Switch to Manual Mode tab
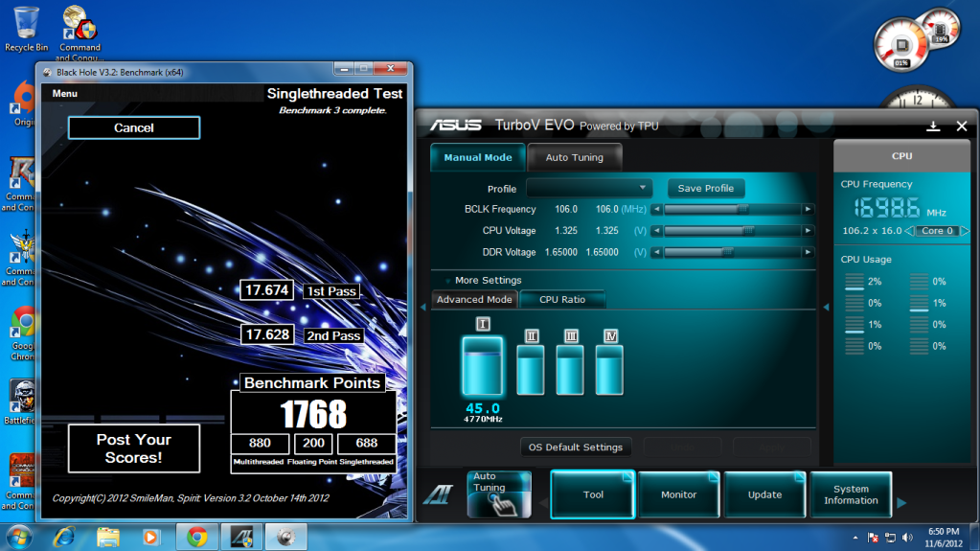 point(478,157)
